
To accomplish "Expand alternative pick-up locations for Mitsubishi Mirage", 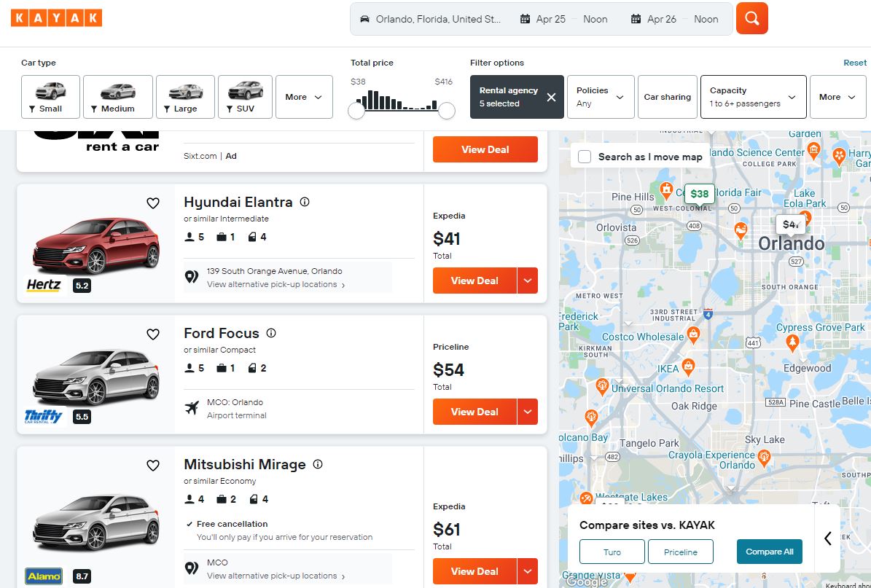I will (276, 576).
